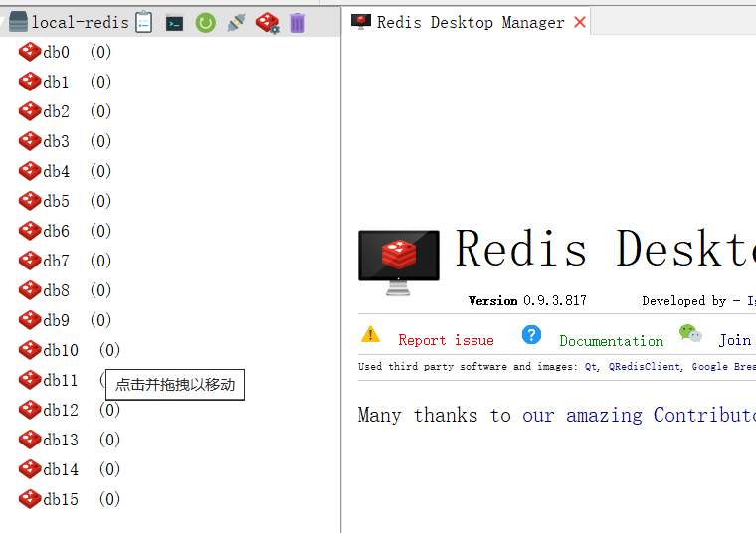Open the Qt third party link
Screen dimensions: 756x533
click(591, 367)
